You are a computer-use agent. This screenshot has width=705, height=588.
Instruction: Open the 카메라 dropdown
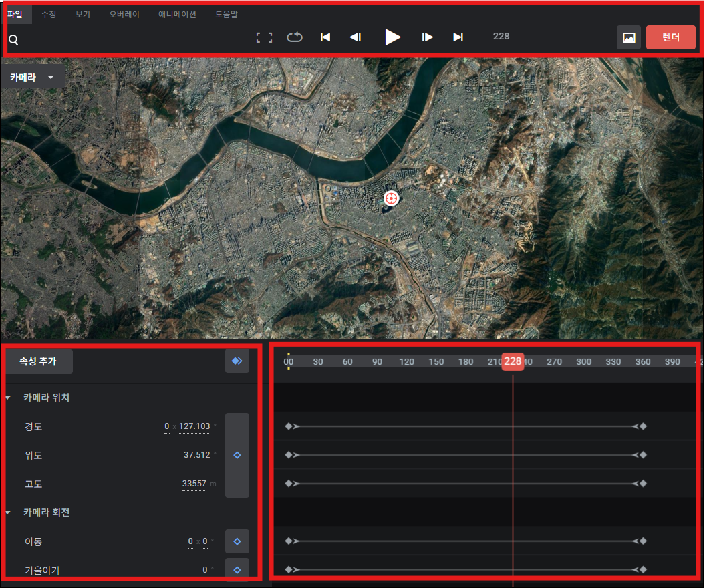(x=32, y=78)
